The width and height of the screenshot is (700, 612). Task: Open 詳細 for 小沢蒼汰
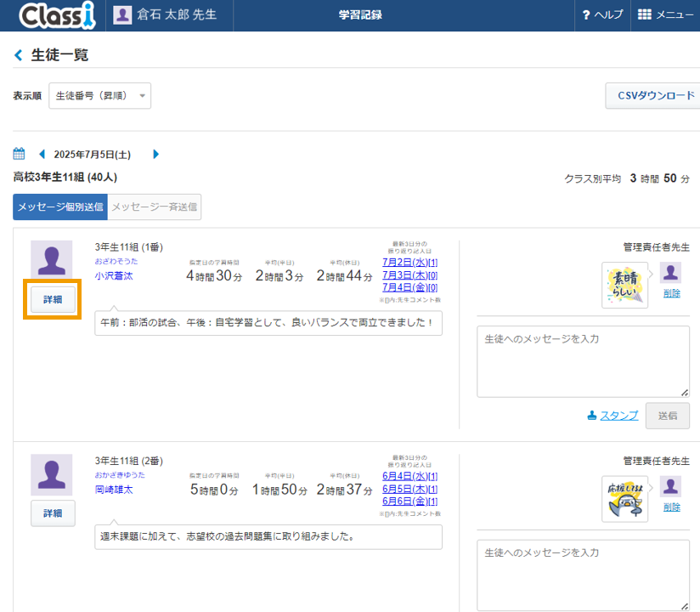click(53, 299)
